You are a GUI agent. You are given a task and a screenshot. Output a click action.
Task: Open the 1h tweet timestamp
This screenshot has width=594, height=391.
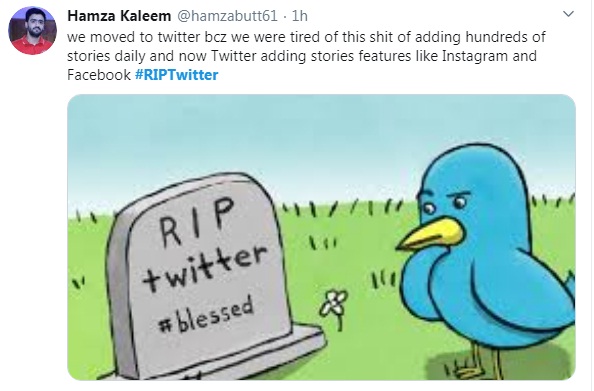click(x=300, y=16)
